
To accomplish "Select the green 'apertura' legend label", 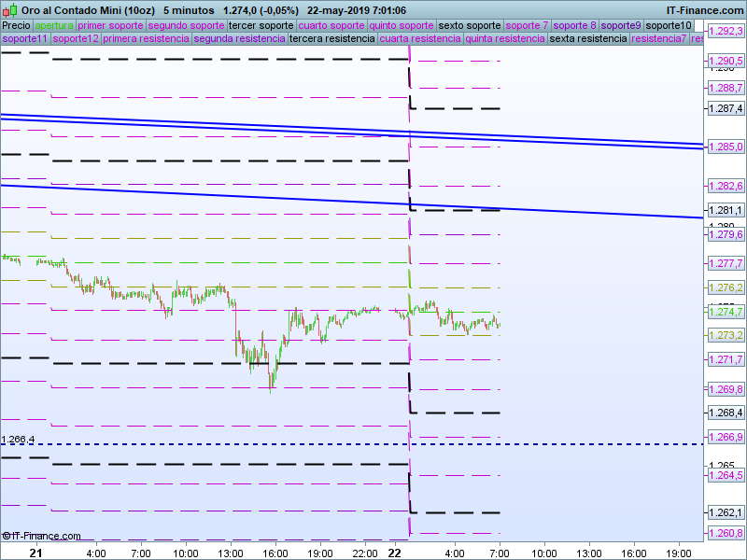I will (54, 26).
